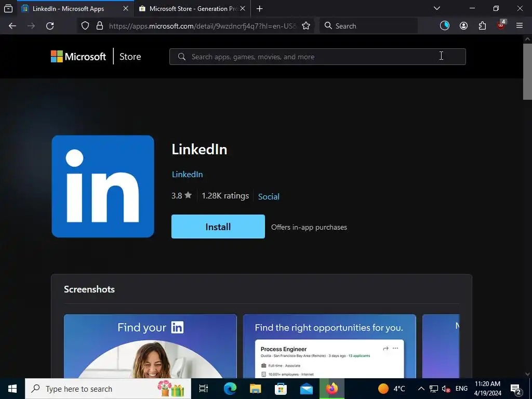Close the LinkedIn - Microsoft Apps tab
The width and height of the screenshot is (532, 399).
pyautogui.click(x=126, y=8)
